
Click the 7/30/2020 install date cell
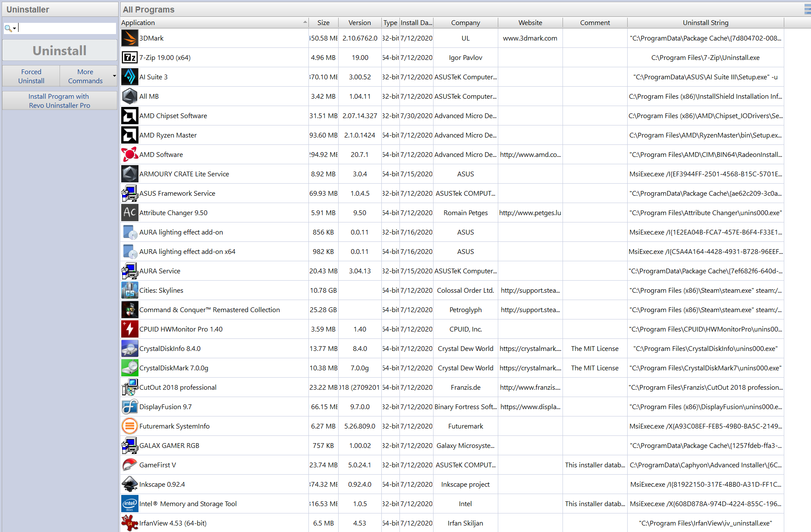tap(416, 116)
